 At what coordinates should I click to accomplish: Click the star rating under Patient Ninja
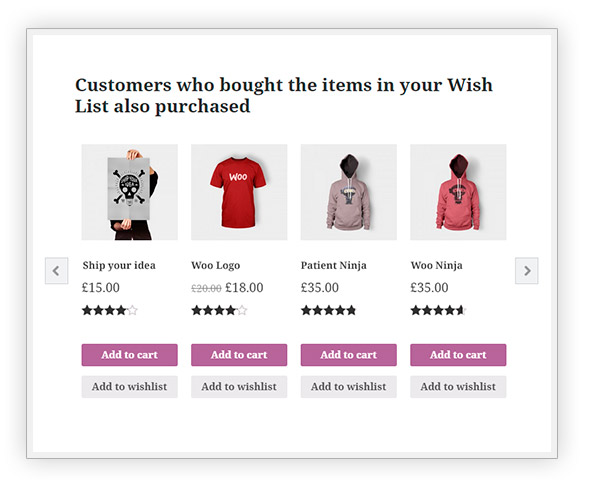328,311
